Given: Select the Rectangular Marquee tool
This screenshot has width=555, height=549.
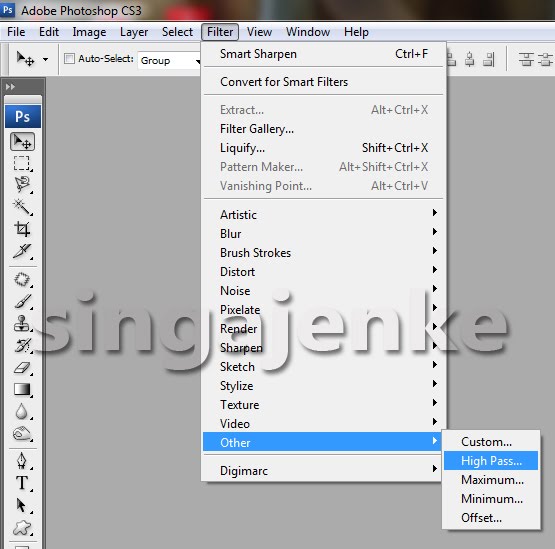Looking at the screenshot, I should tap(22, 163).
